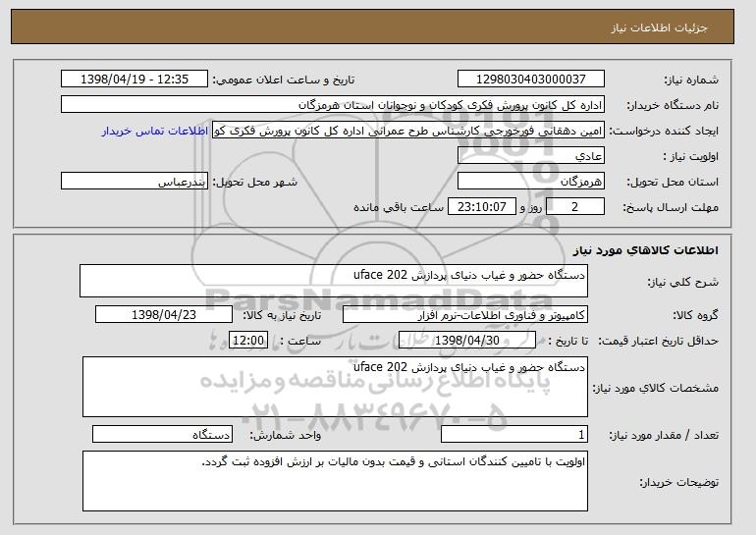Click the اطلاعات کالاهای مورد نیاز section heading
This screenshot has height=535, width=756.
coord(646,250)
